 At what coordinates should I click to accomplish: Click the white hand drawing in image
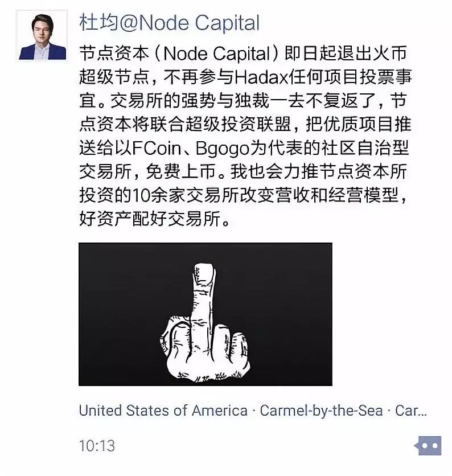click(205, 322)
